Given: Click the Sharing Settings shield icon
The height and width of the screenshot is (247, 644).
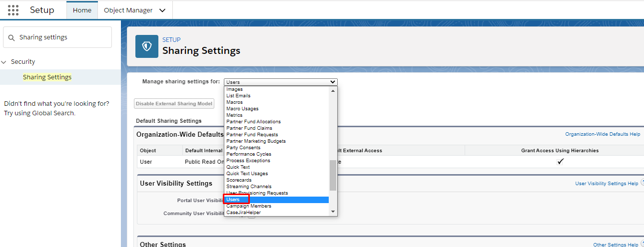Looking at the screenshot, I should [147, 46].
